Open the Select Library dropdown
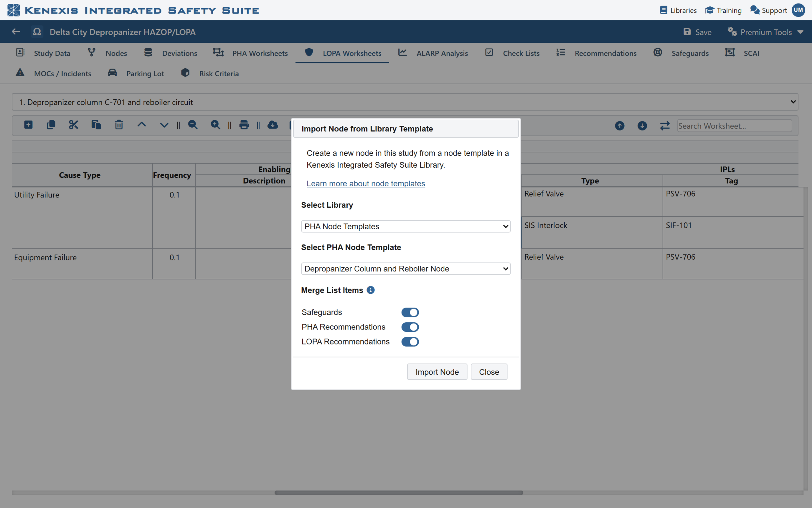812x508 pixels. (x=406, y=226)
